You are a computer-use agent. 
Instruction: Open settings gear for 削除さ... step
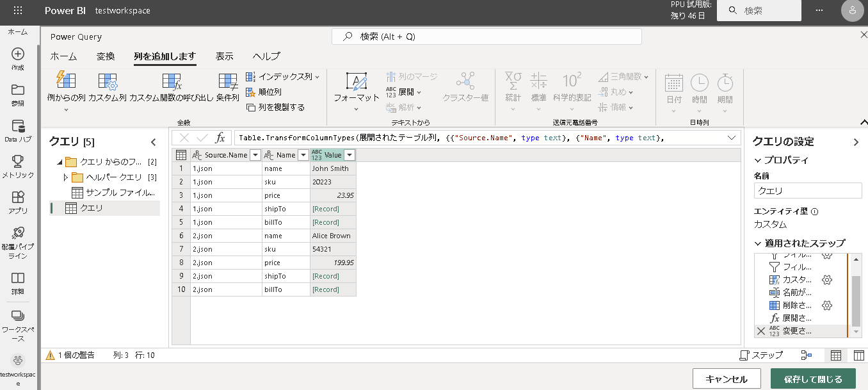tap(827, 305)
